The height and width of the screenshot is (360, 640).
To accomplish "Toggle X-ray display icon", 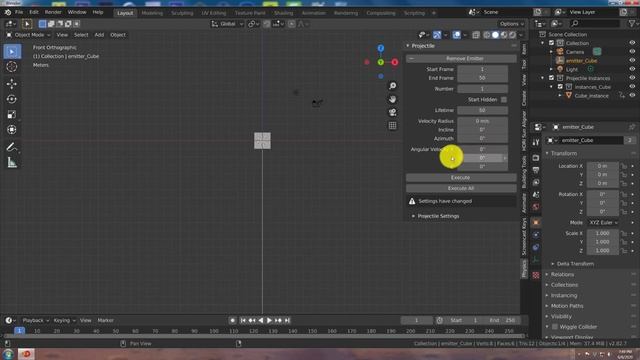I will point(476,35).
